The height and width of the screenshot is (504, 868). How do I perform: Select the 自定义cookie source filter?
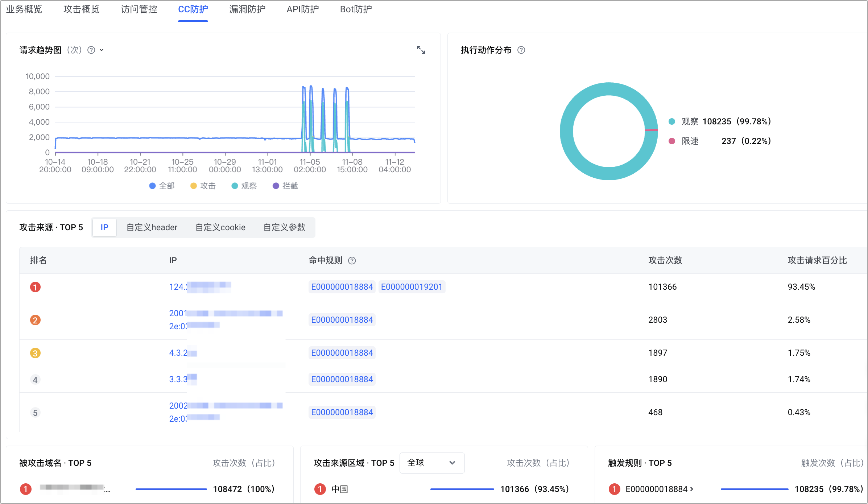(220, 227)
